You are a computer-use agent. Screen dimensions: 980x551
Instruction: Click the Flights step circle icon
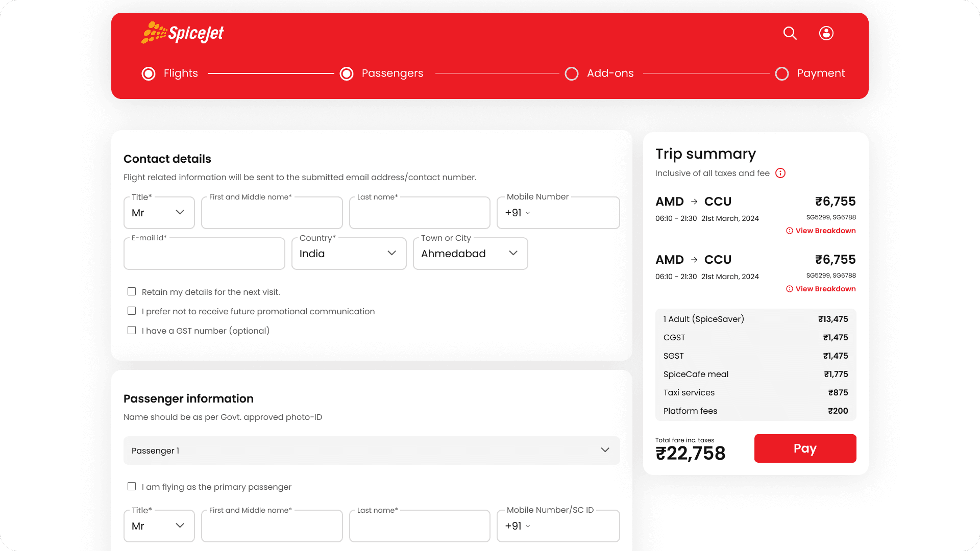149,73
